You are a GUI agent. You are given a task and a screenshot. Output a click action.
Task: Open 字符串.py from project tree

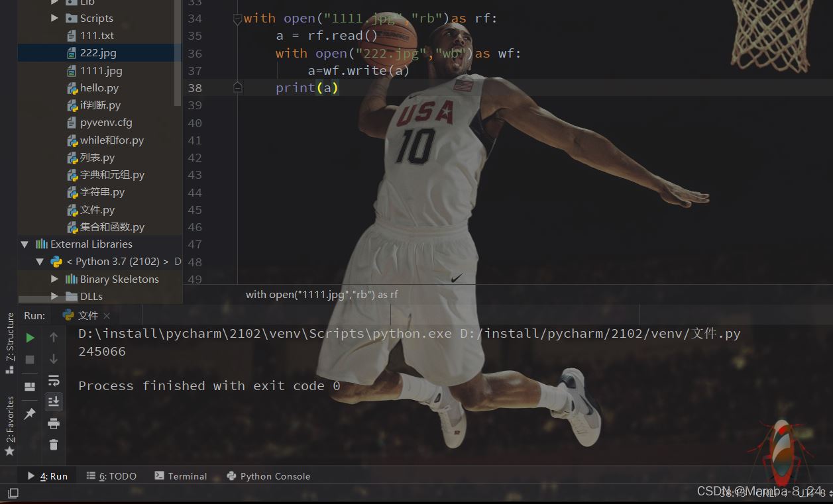(102, 192)
